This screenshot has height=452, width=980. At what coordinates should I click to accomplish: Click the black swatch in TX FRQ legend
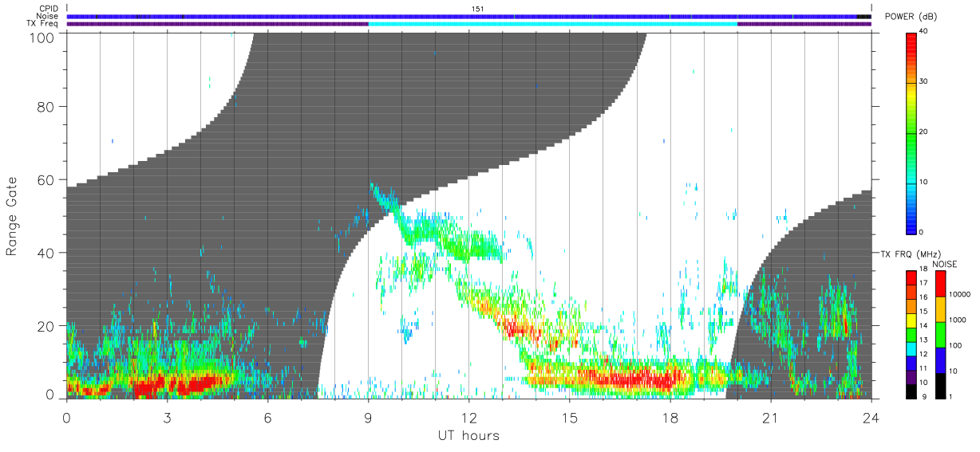[x=911, y=391]
